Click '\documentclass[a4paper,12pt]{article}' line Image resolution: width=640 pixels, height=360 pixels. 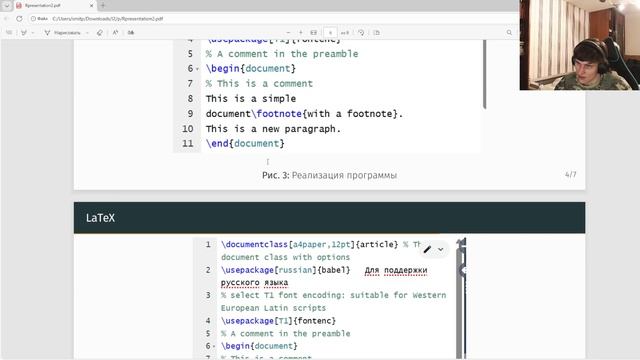(x=309, y=244)
